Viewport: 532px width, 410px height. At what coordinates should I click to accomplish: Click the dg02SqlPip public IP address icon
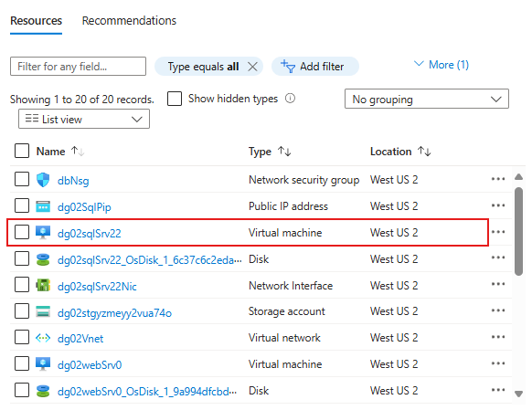43,206
